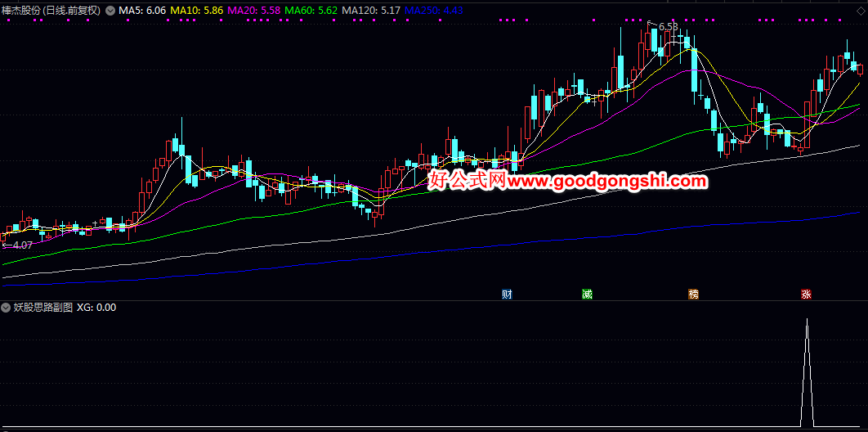Screen dimensions: 868x432
Task: Select the blue MA250 moving average label
Action: coord(434,11)
